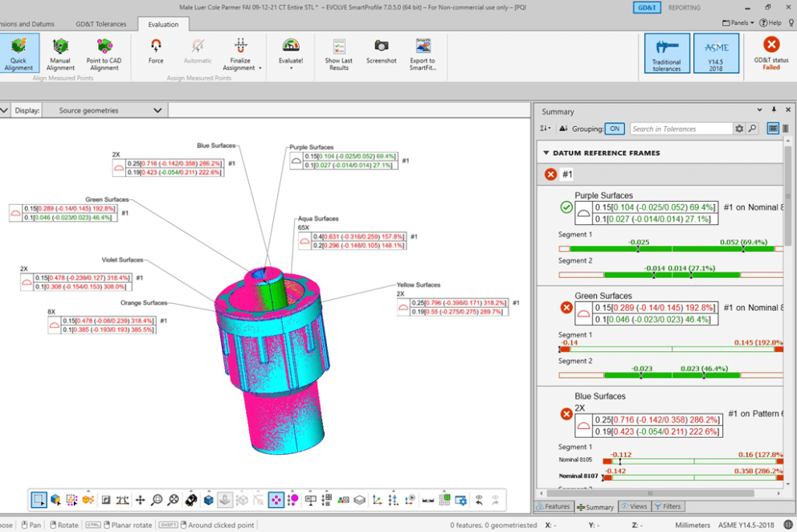Run Quick Alignment of measured points
The image size is (797, 532).
click(18, 53)
